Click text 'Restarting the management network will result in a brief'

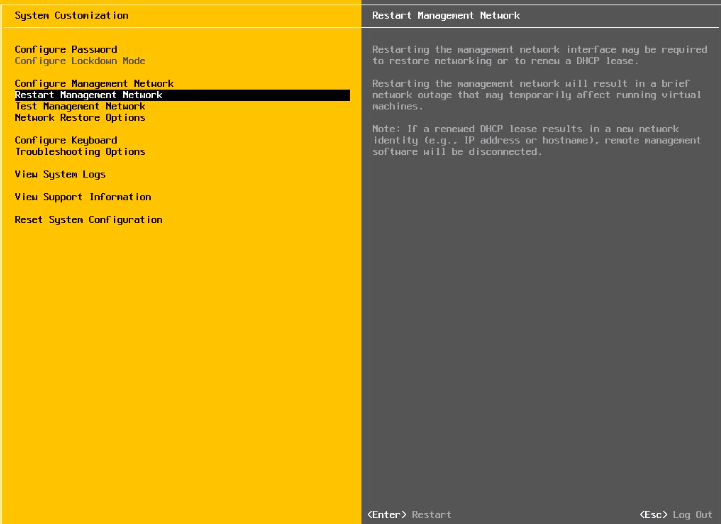click(531, 84)
